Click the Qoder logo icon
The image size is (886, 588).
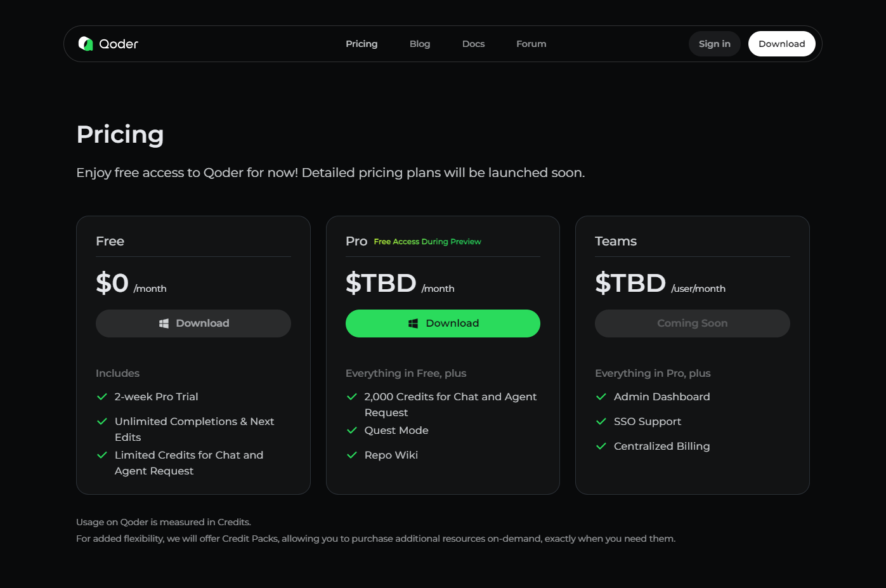86,44
